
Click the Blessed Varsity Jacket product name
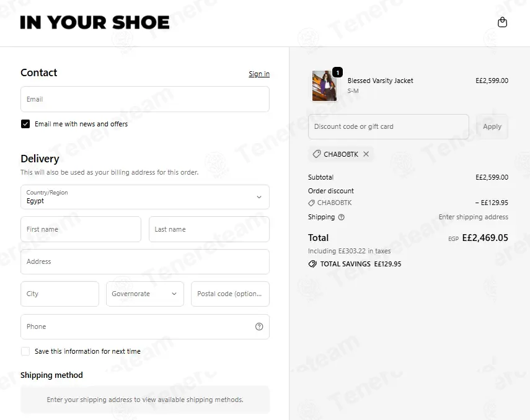point(380,81)
